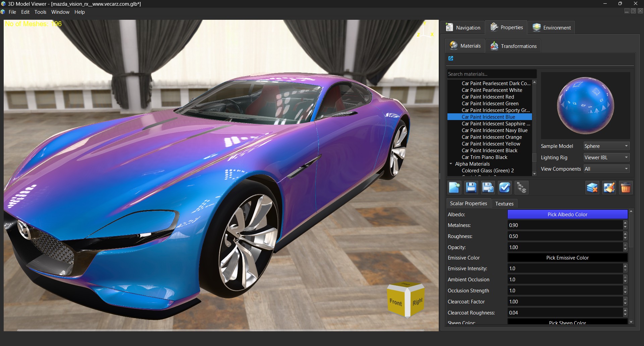This screenshot has height=346, width=644.
Task: Click the Clearcoat Factor value field
Action: tap(565, 302)
